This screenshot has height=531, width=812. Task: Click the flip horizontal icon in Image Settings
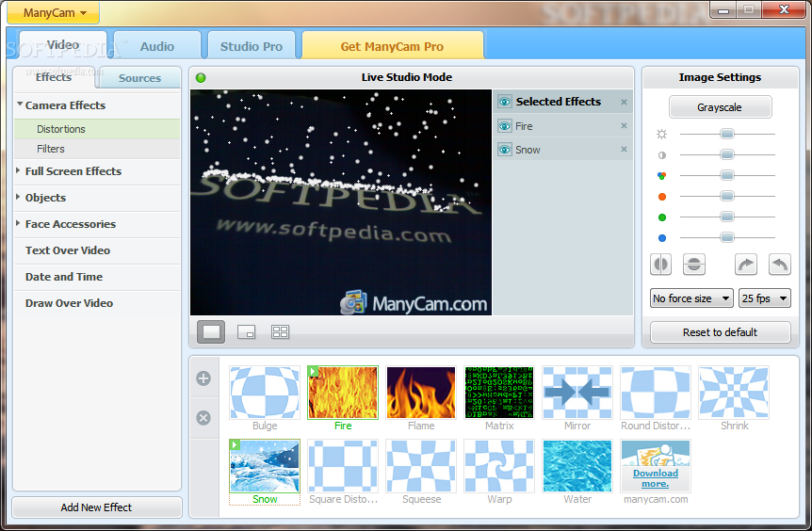(661, 265)
